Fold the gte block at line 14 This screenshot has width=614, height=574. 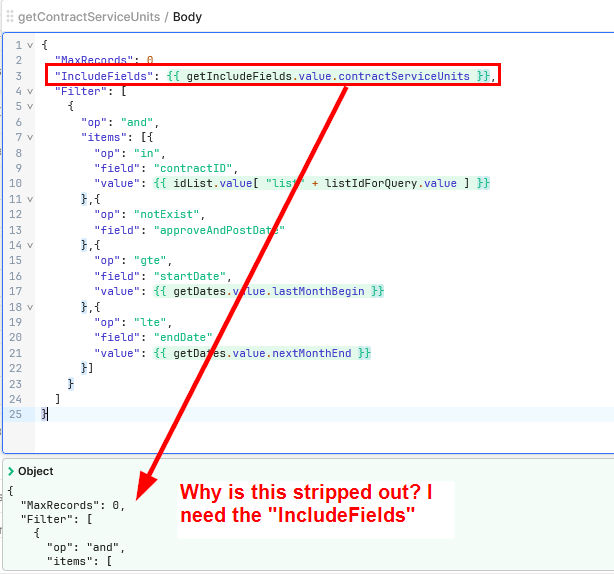pos(30,245)
